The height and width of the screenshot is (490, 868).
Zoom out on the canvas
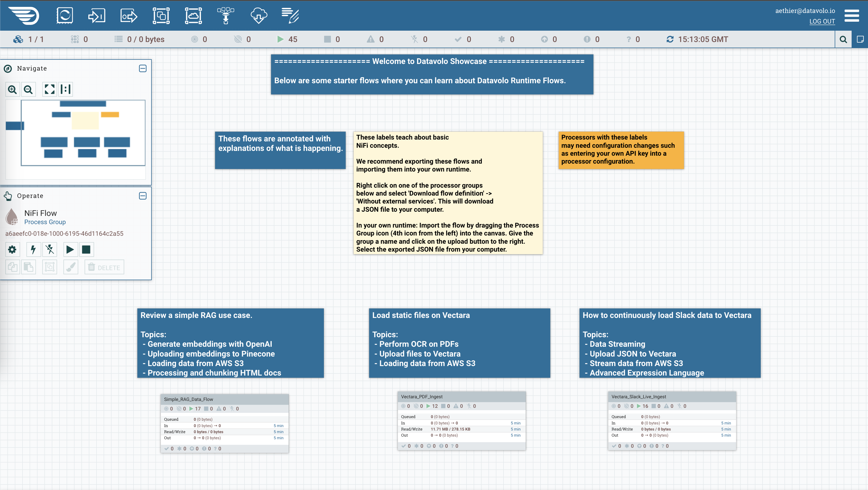28,89
